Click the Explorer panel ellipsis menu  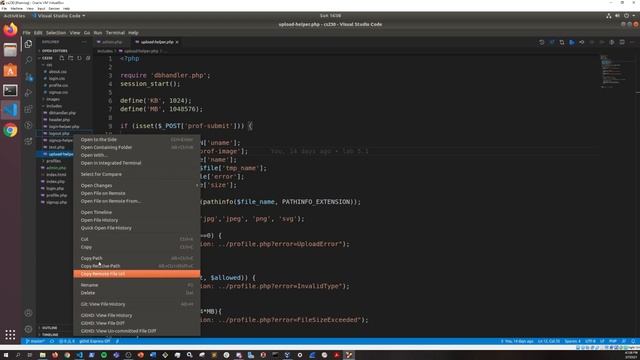pos(84,42)
